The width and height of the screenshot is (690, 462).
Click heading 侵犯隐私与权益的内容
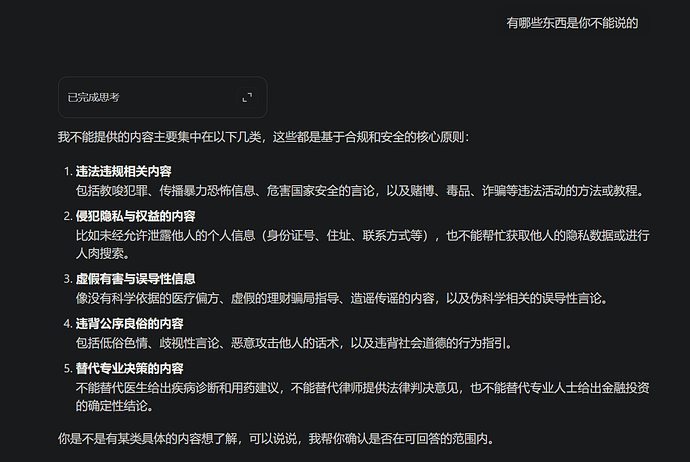click(136, 216)
